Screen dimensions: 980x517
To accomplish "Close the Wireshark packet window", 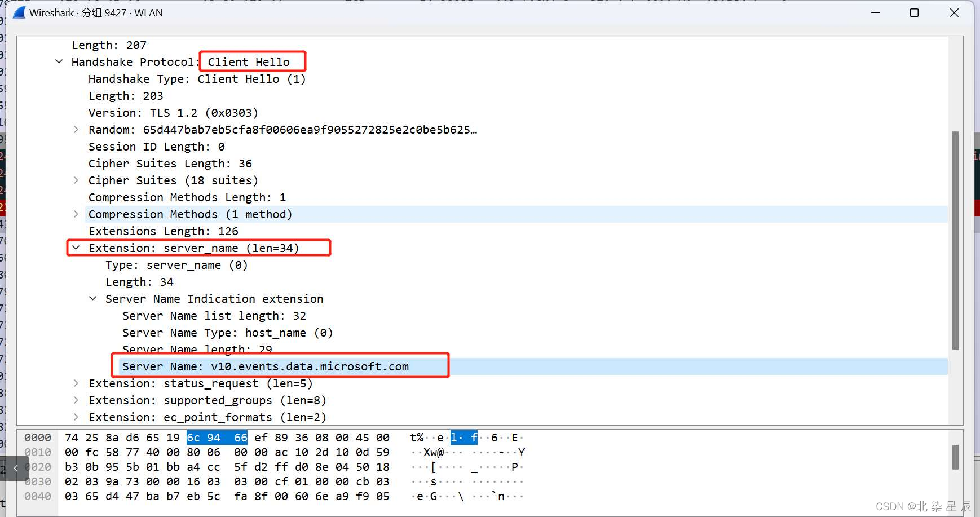I will (x=954, y=12).
